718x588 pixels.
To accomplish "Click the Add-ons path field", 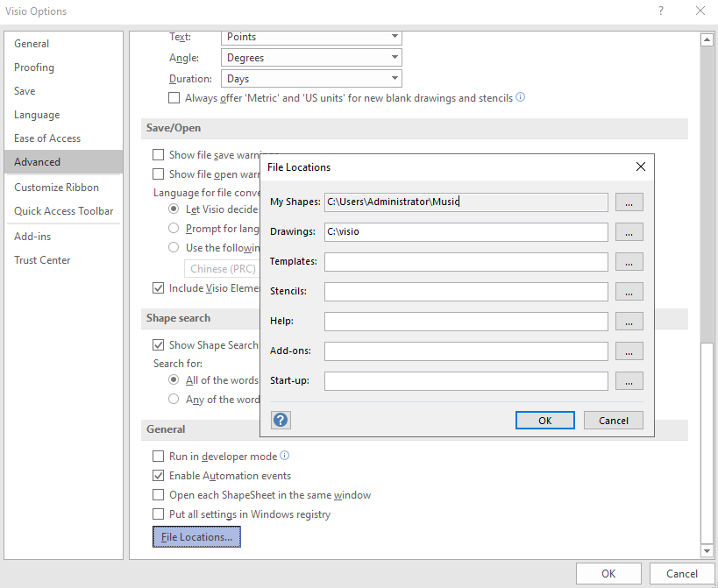I will click(x=466, y=351).
